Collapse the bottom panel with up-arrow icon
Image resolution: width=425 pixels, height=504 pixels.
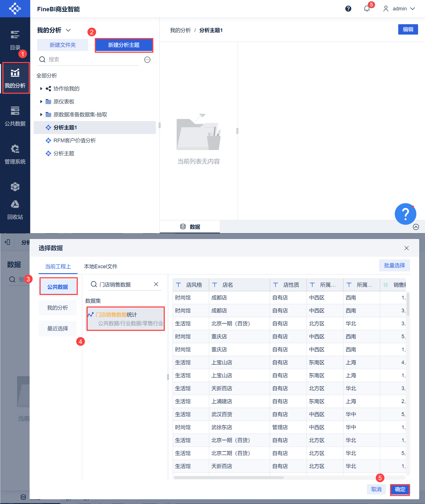(416, 227)
